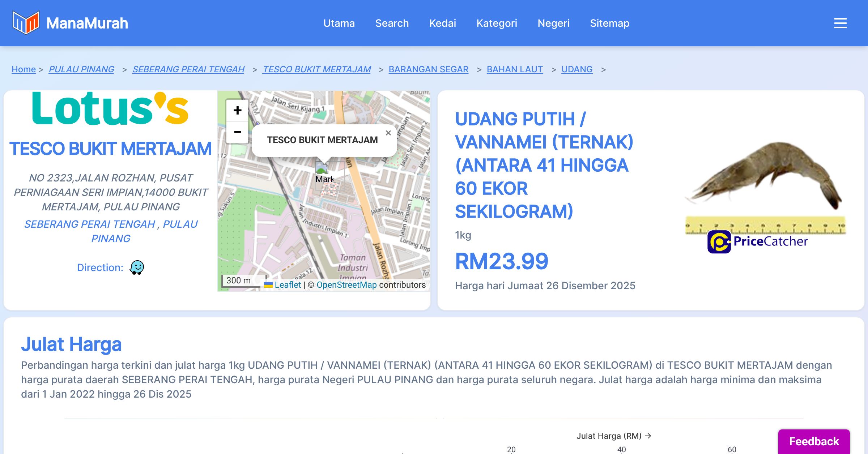Open the hamburger menu
868x454 pixels.
click(x=840, y=23)
